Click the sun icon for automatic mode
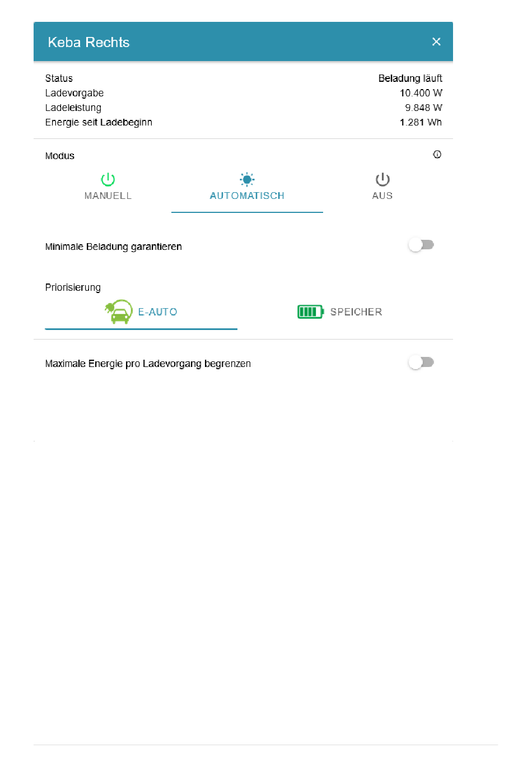The height and width of the screenshot is (762, 532). (x=247, y=179)
